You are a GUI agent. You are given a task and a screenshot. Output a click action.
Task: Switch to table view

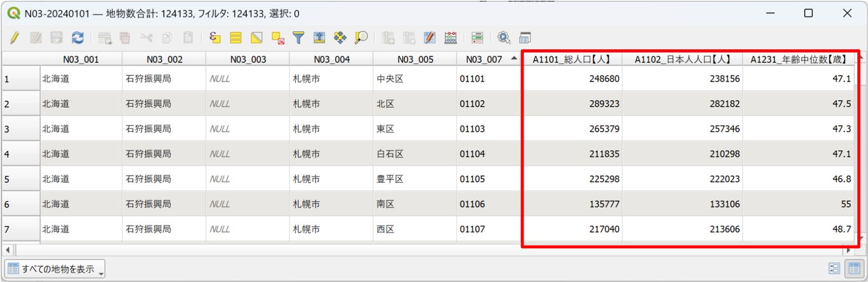(x=854, y=268)
